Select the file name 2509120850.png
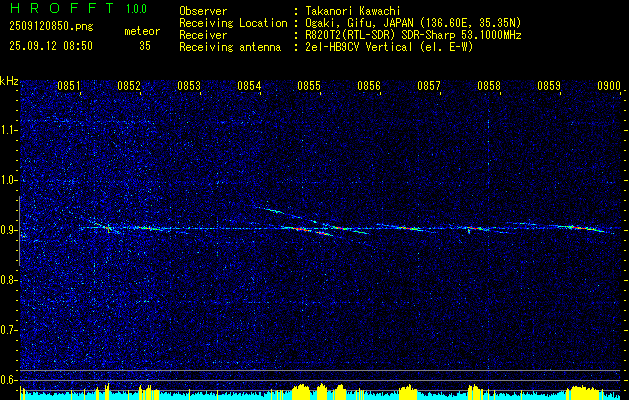This screenshot has height=400, width=629. tap(51, 26)
